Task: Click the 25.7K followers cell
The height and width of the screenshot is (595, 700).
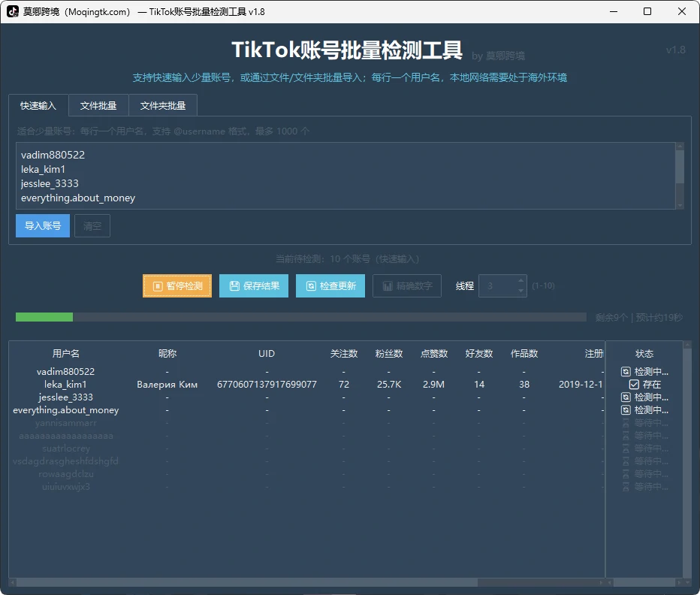Action: (x=389, y=385)
